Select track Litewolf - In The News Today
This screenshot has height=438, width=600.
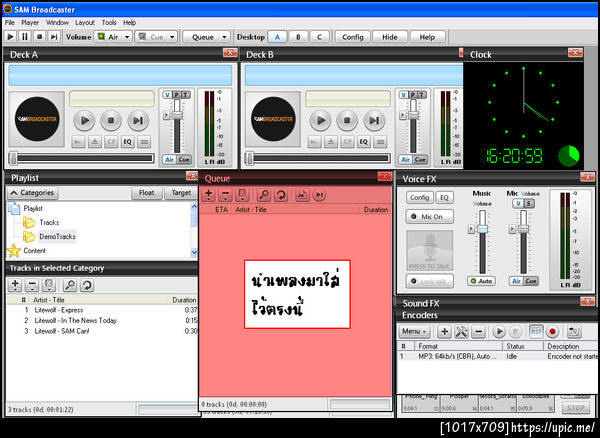pyautogui.click(x=76, y=321)
